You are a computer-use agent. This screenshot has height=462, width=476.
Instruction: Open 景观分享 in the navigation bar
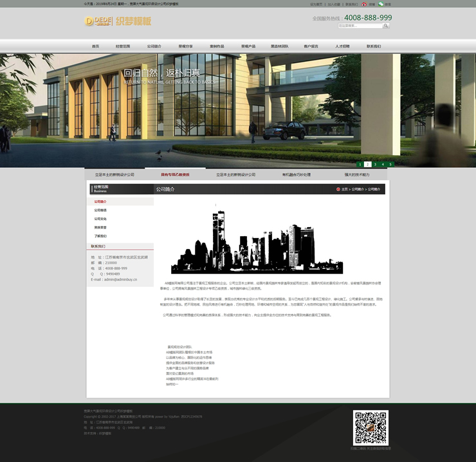[x=185, y=46]
